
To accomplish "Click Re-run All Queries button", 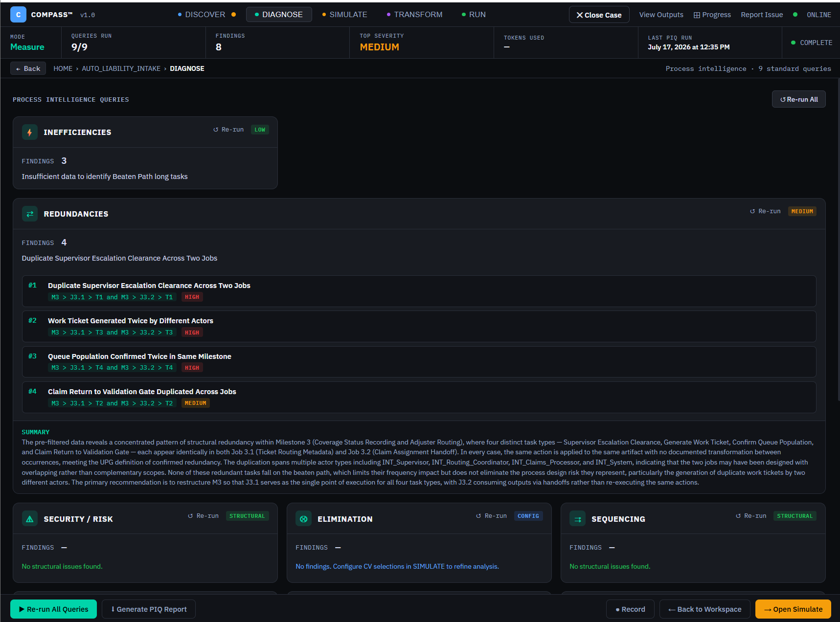I will [x=53, y=609].
